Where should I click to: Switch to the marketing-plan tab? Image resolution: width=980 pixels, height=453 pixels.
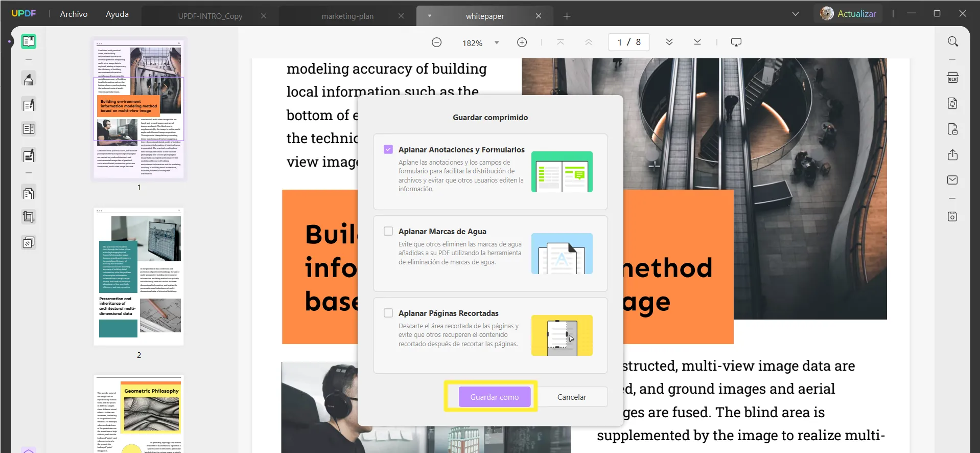(x=347, y=16)
